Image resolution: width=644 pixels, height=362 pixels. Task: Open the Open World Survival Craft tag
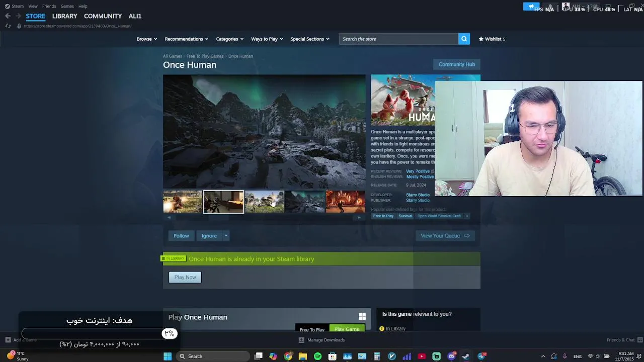[x=439, y=216]
